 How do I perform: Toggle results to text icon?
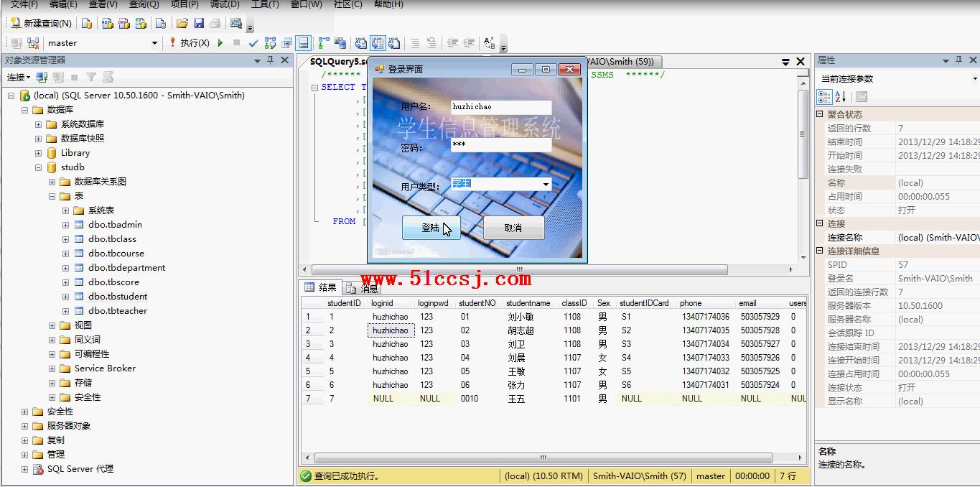(361, 43)
